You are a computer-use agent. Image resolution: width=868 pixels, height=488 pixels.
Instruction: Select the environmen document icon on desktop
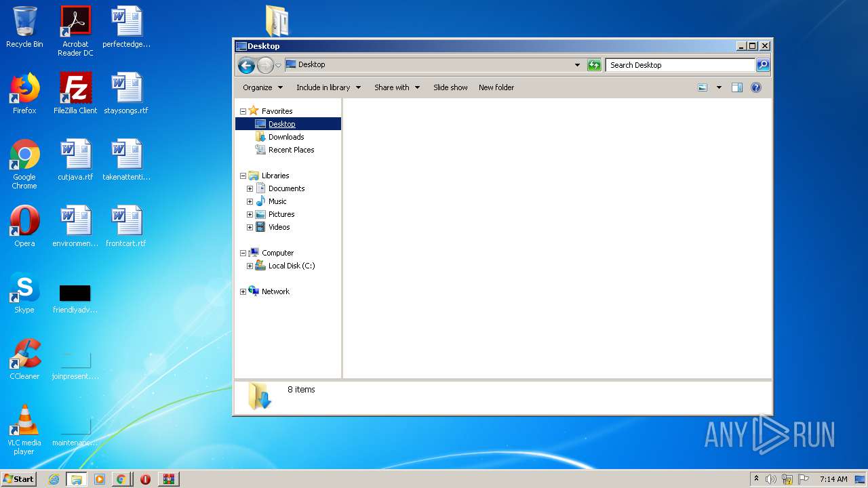[x=75, y=226]
